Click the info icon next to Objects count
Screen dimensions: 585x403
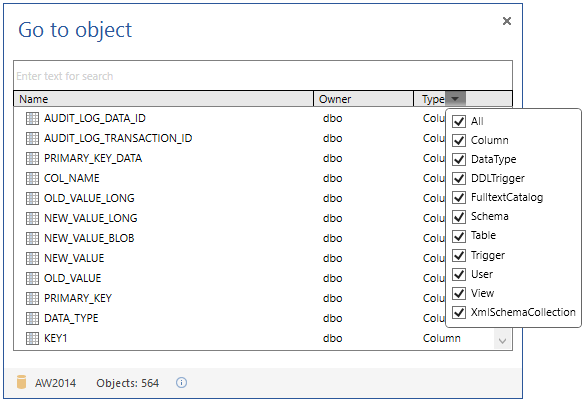[x=181, y=382]
